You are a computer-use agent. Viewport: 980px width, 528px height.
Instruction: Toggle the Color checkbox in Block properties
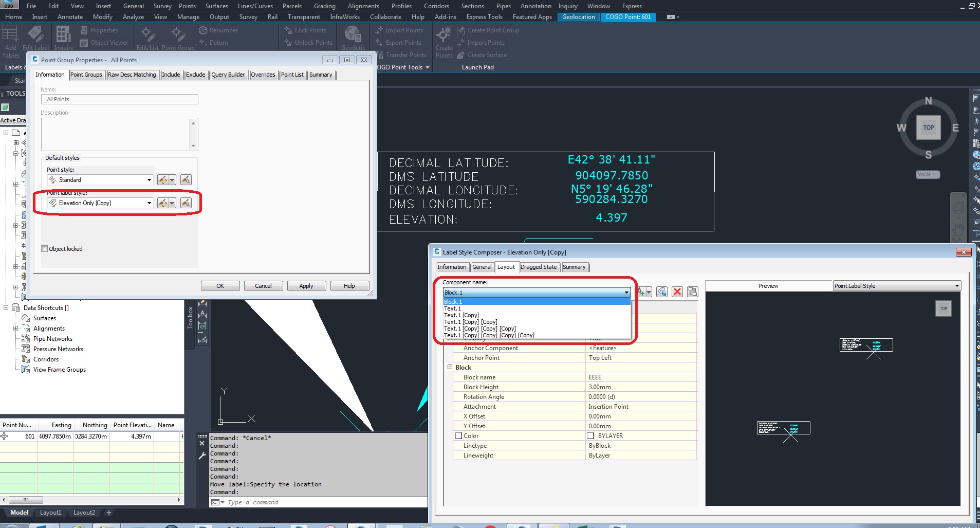tap(458, 436)
